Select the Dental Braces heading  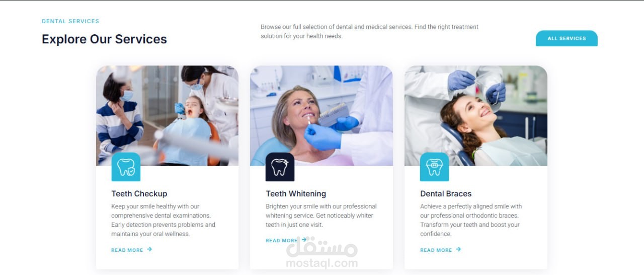coord(446,193)
